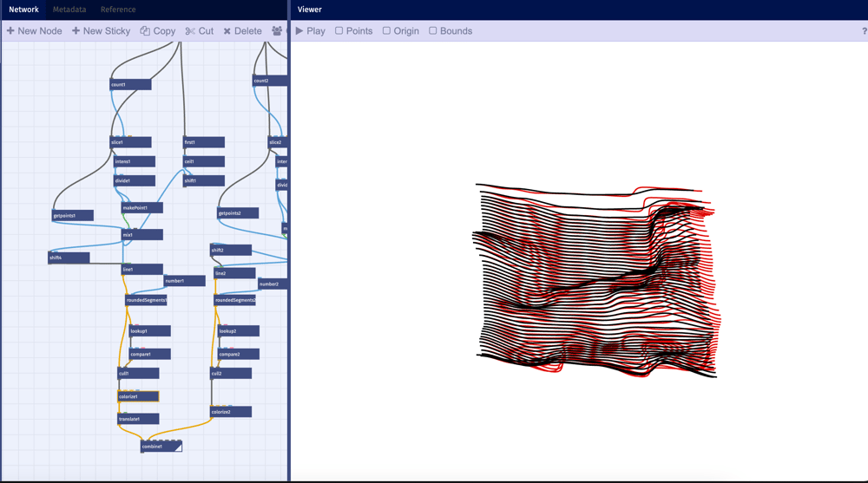This screenshot has width=868, height=483.
Task: Open the help question mark
Action: tap(865, 31)
